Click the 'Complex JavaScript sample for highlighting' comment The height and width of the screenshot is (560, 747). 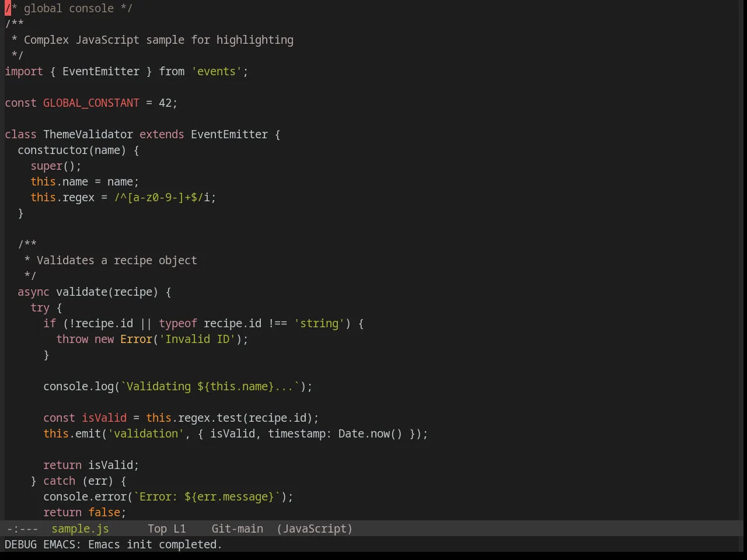(x=159, y=40)
